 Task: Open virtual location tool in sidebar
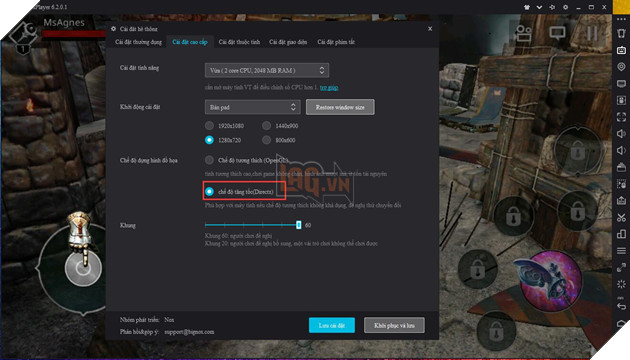pyautogui.click(x=621, y=67)
